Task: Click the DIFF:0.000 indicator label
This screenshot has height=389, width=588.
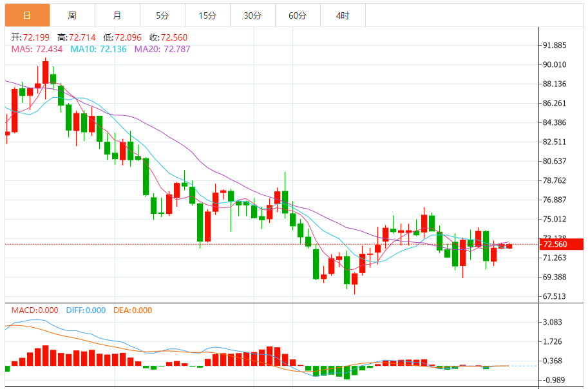Action: coord(86,310)
